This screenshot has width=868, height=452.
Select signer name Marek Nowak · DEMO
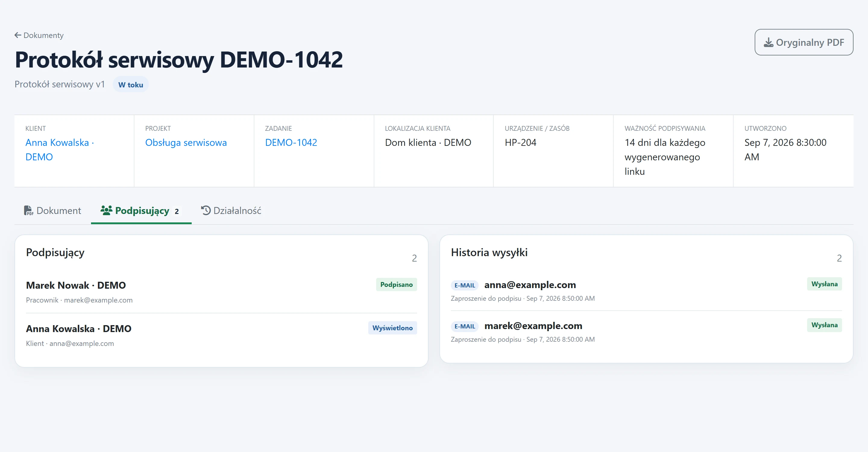coord(76,285)
